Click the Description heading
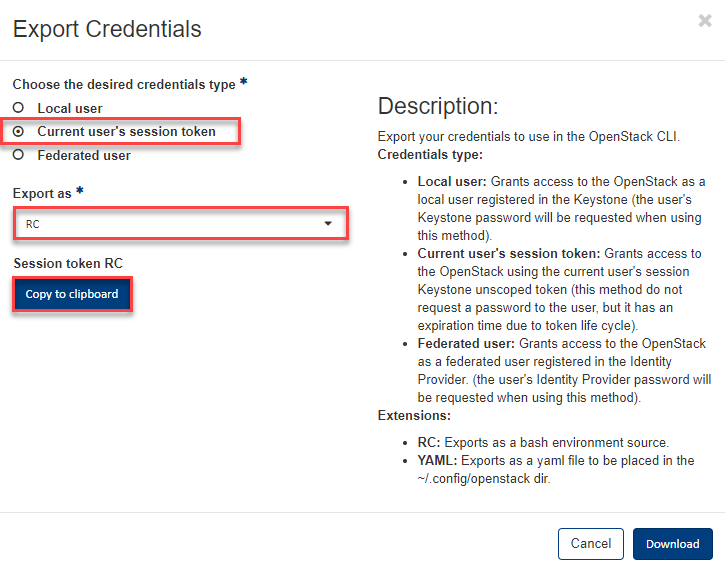 coord(437,107)
